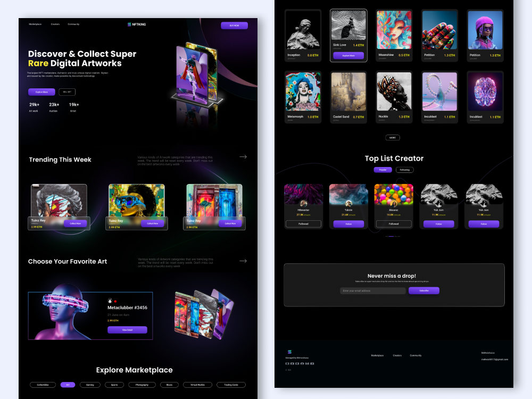Image resolution: width=532 pixels, height=399 pixels.
Task: Click the stacked cards artwork beside Metaclubber
Action: 204,314
